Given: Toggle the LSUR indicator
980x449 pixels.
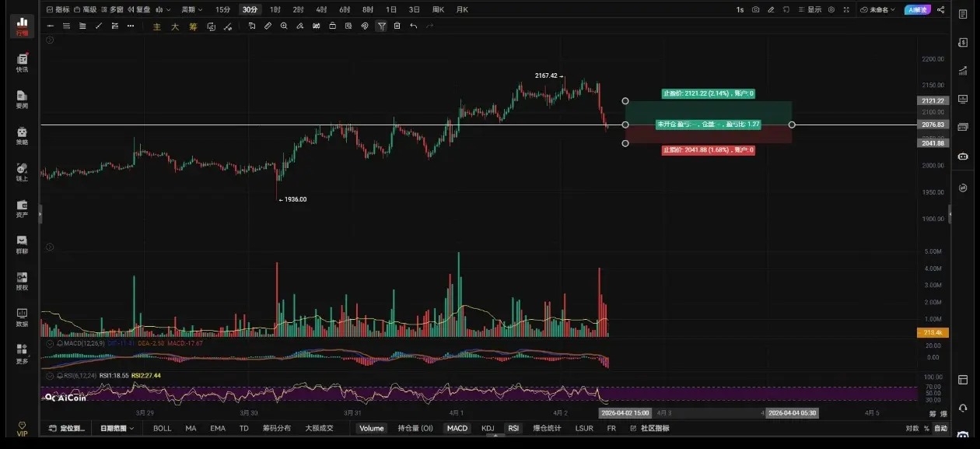Looking at the screenshot, I should click(x=584, y=428).
